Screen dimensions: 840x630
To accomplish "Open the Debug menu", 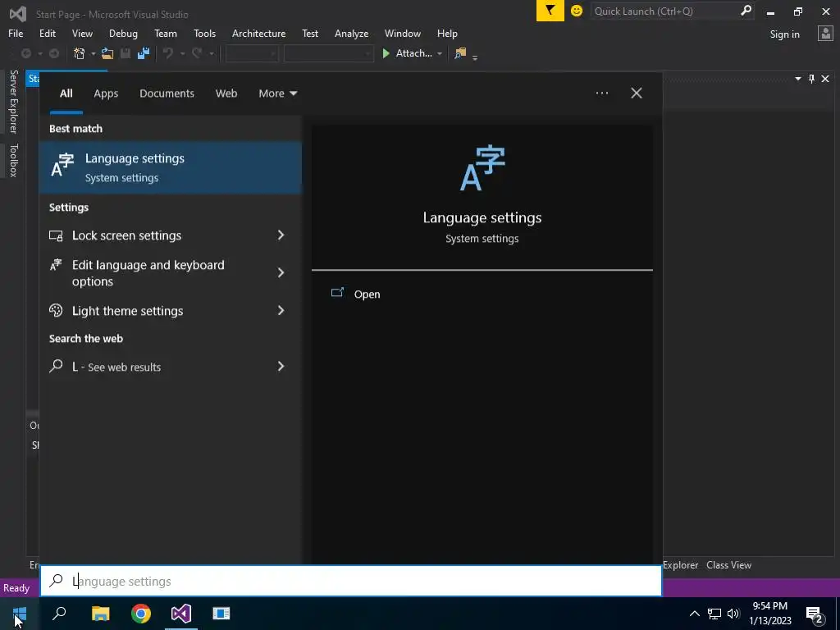I will pos(123,33).
